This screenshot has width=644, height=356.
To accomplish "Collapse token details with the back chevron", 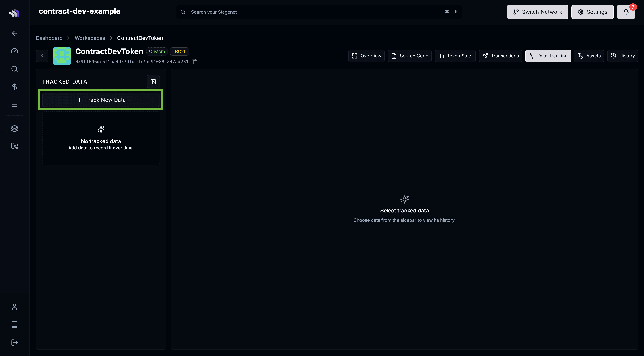I will coord(42,56).
